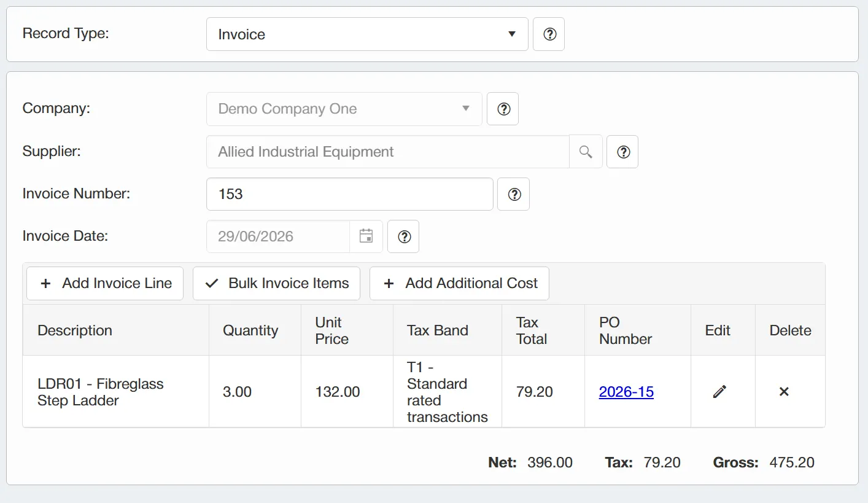Screen dimensions: 868x503
Task: Click quantity value 3.00
Action: pos(237,392)
